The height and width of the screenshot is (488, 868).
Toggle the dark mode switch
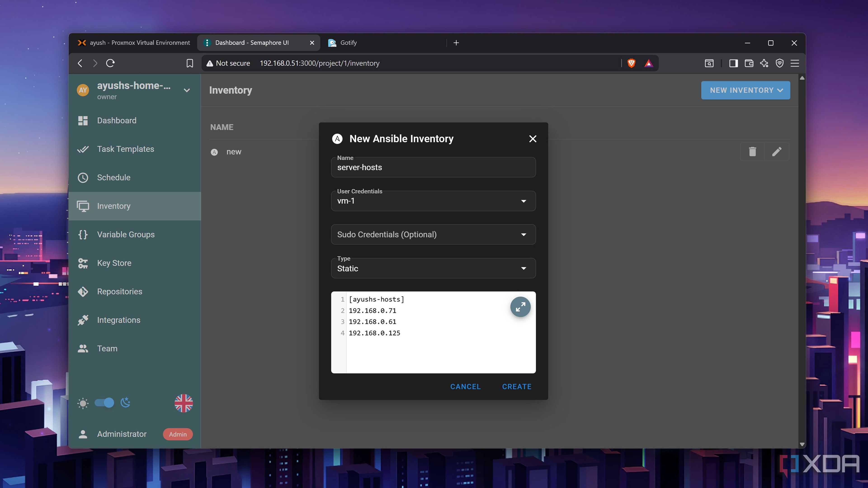point(104,403)
